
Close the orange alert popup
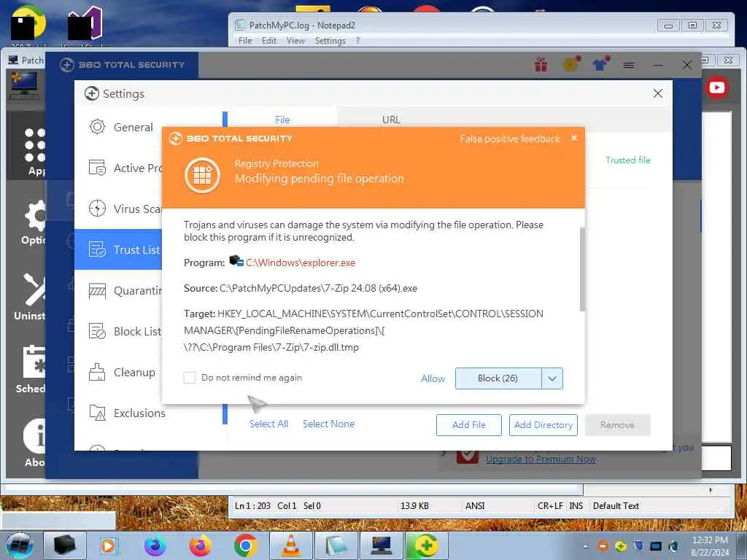point(574,138)
